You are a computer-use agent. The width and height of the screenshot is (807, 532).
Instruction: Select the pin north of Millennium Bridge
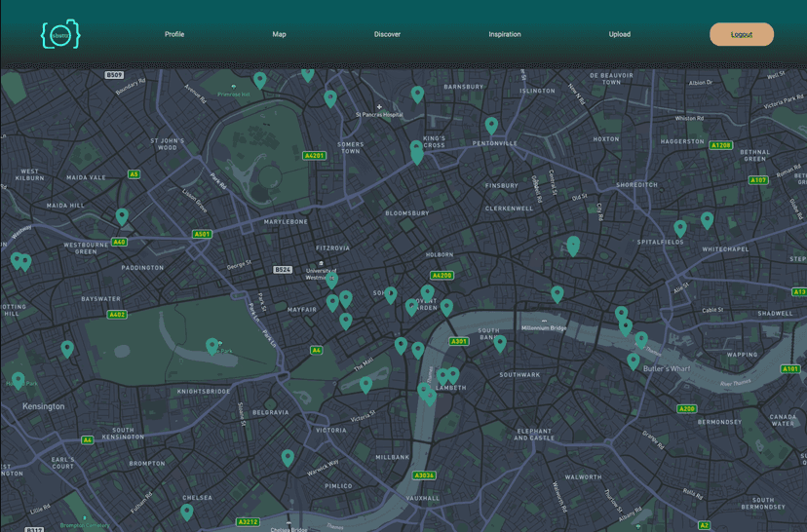557,294
